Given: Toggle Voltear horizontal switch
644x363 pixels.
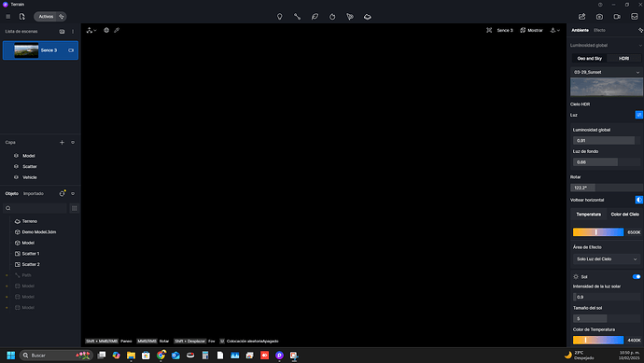Looking at the screenshot, I should (x=639, y=200).
